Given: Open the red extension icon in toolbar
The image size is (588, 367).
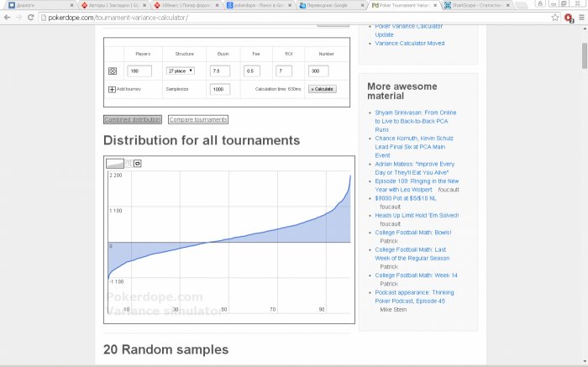Looking at the screenshot, I should point(569,18).
